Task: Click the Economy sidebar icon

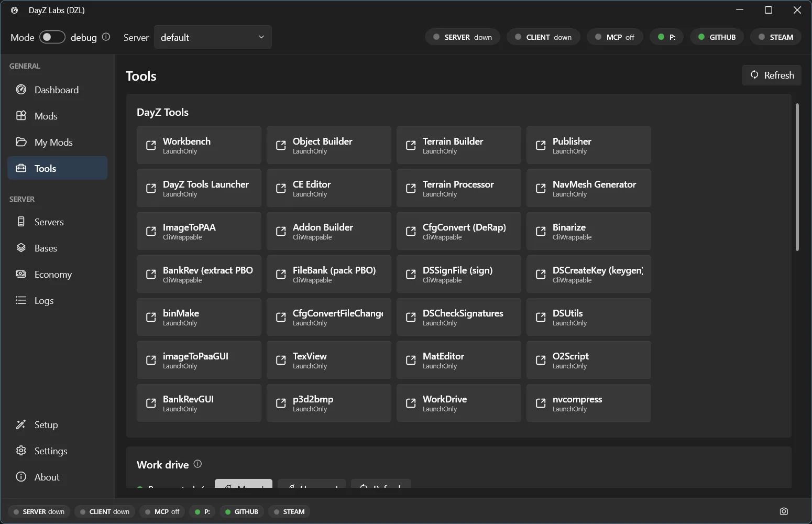Action: point(21,274)
